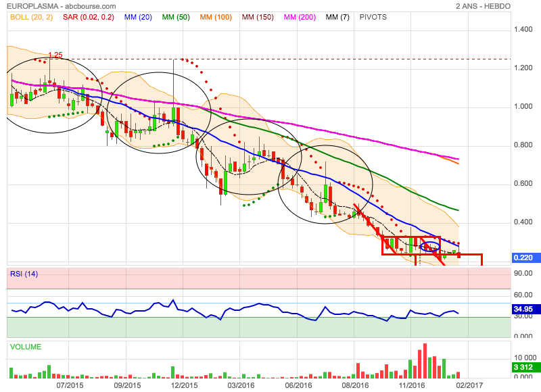Image resolution: width=541 pixels, height=392 pixels.
Task: Click the 10 000 volume axis label
Action: tap(525, 358)
